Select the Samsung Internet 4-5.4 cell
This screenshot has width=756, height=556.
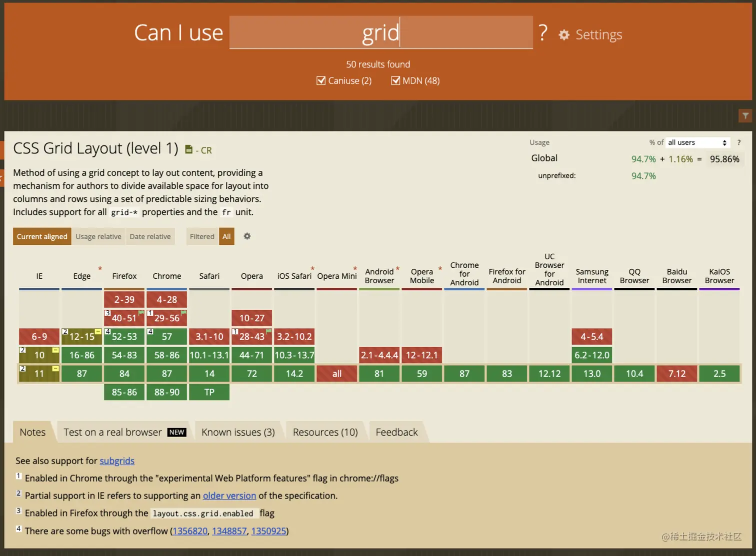pos(592,337)
